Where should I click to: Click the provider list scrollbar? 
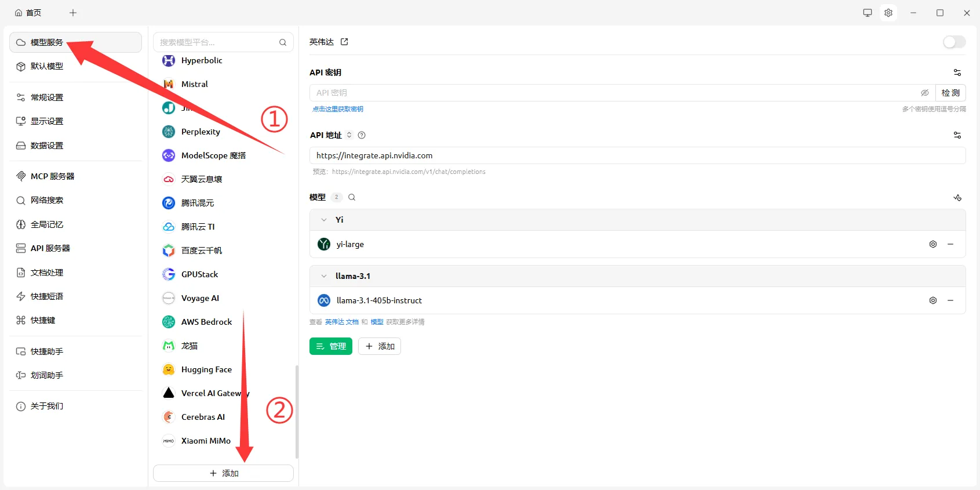[x=297, y=412]
